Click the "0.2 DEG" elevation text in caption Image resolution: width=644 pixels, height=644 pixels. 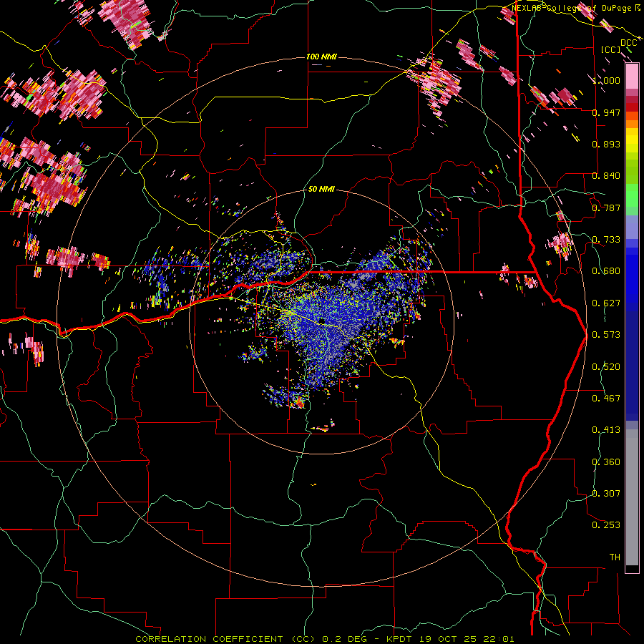(344, 639)
